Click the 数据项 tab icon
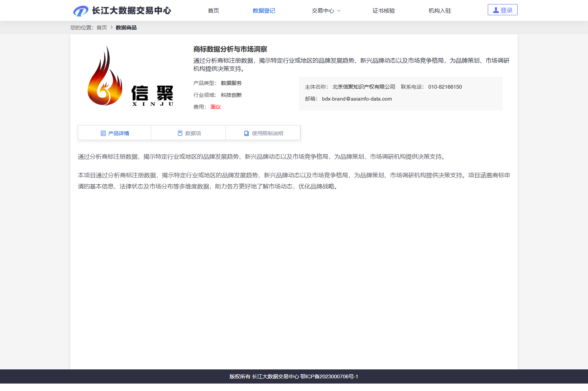 pos(180,133)
